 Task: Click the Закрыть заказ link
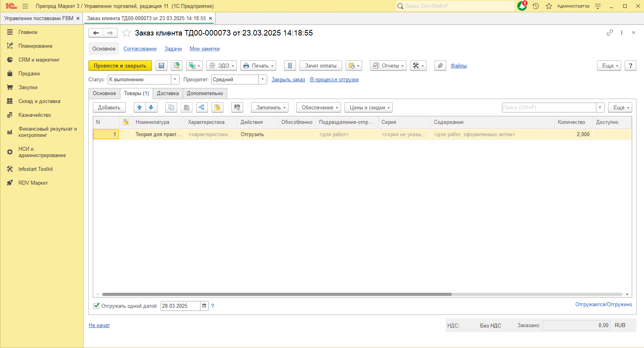tap(288, 80)
